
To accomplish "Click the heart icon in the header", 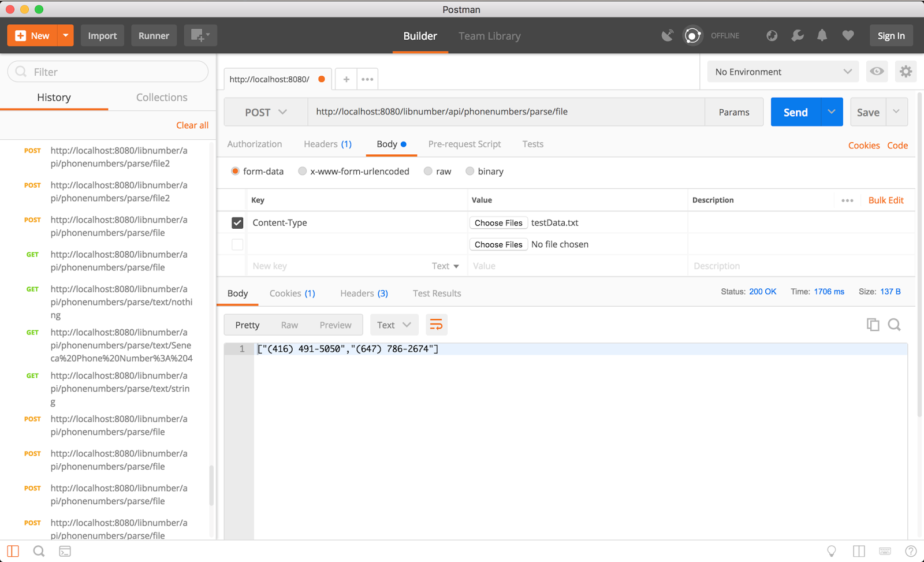I will (x=848, y=35).
